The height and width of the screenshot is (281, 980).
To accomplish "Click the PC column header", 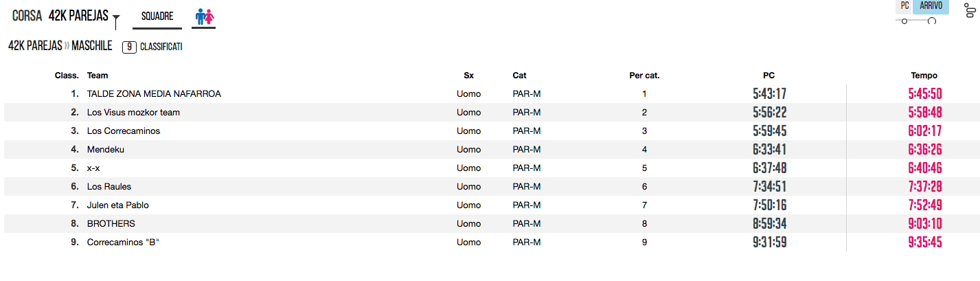I will (x=768, y=76).
